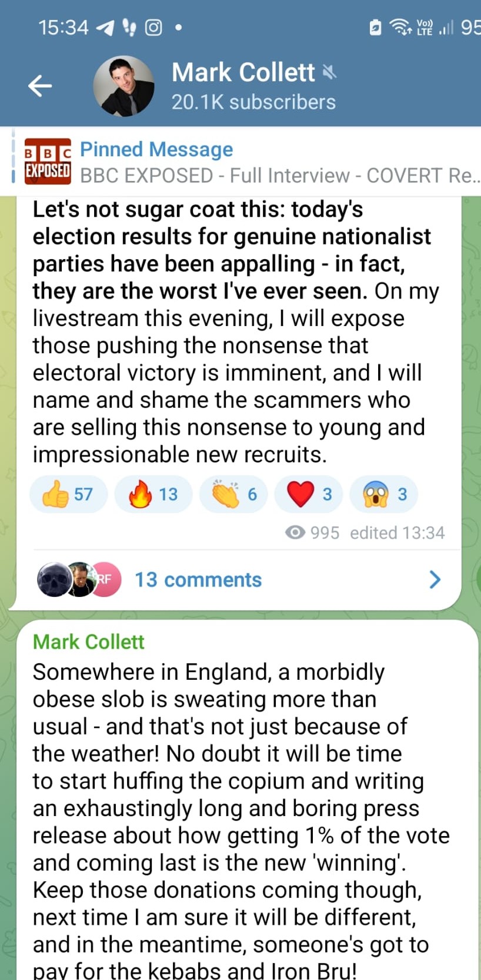The image size is (481, 980).
Task: Tap the Mark Collett sender name
Action: coord(89,642)
